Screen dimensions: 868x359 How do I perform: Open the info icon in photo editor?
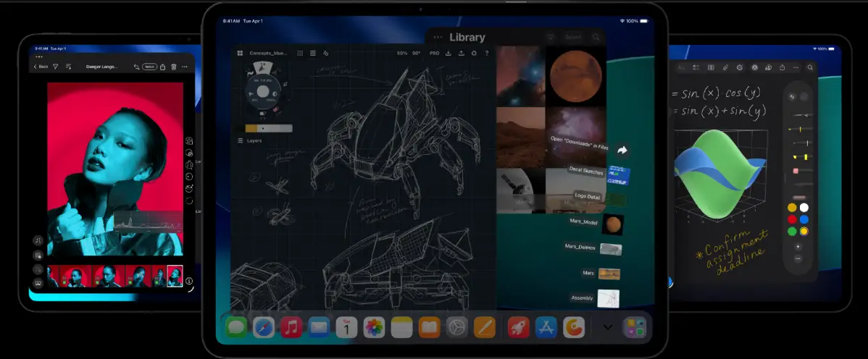189,281
